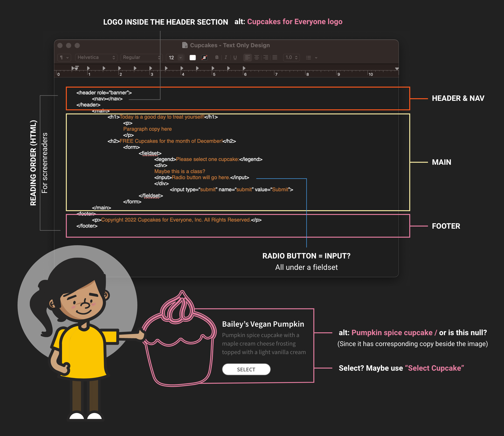
Task: Click the pink cupcake illustration
Action: pos(179,338)
